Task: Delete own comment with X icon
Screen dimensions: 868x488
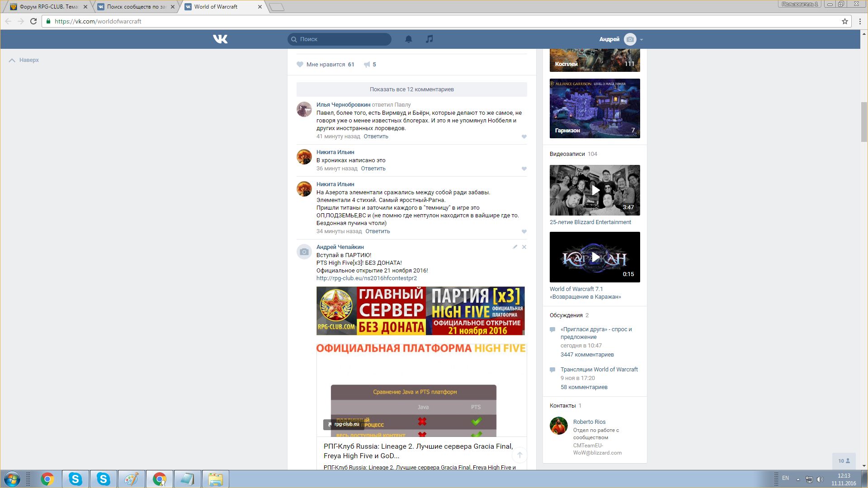Action: (x=524, y=247)
